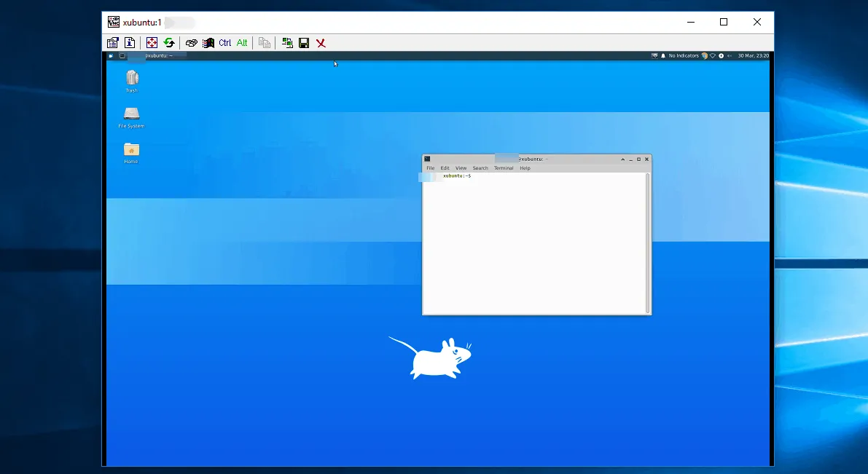Click notification bell in Xfce panel
Screen dimensions: 868x474
pyautogui.click(x=663, y=55)
